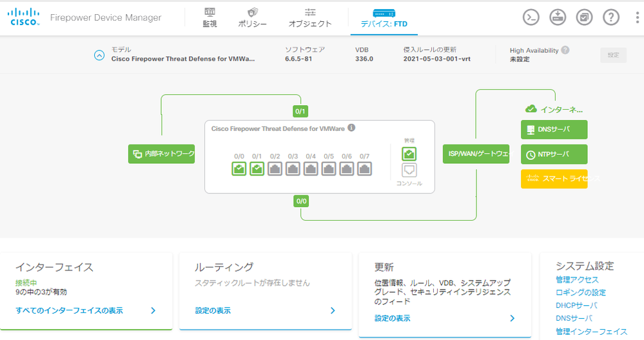Screen dimensions: 644x340
Task: Click the NTPサーバ green button
Action: 554,154
